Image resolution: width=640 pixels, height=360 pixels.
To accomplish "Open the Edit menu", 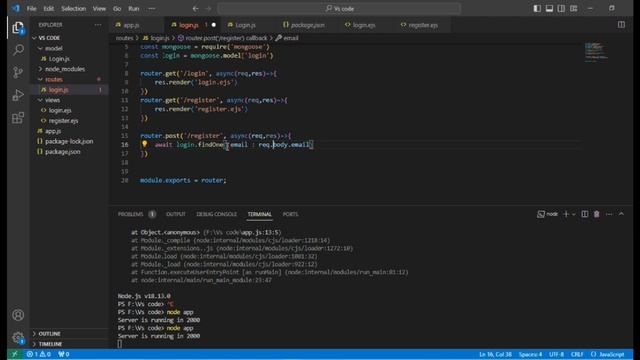I will (49, 9).
